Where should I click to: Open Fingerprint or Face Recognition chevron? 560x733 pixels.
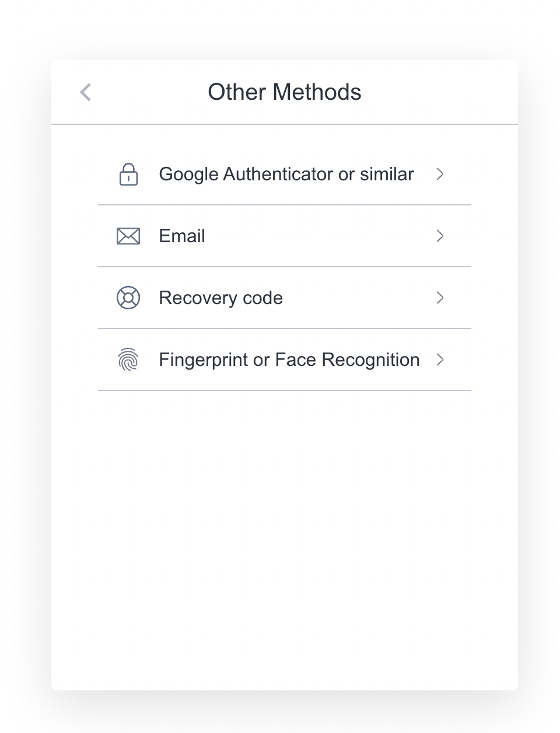(440, 359)
